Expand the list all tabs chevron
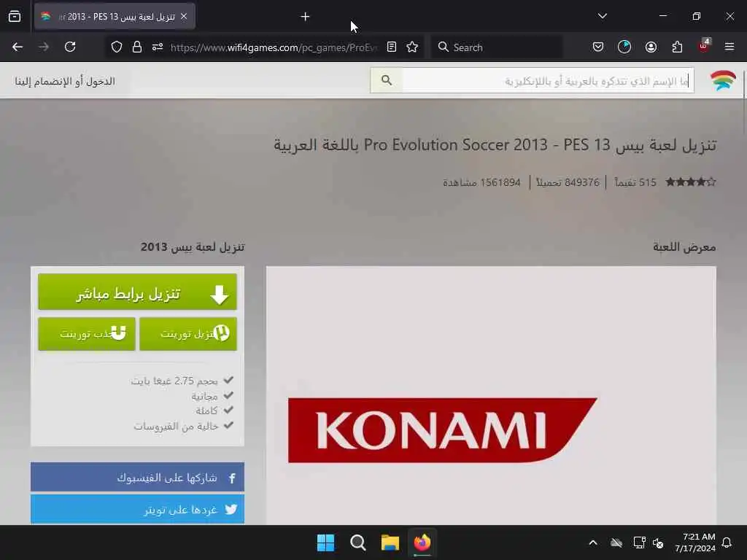This screenshot has width=747, height=560. (x=602, y=16)
